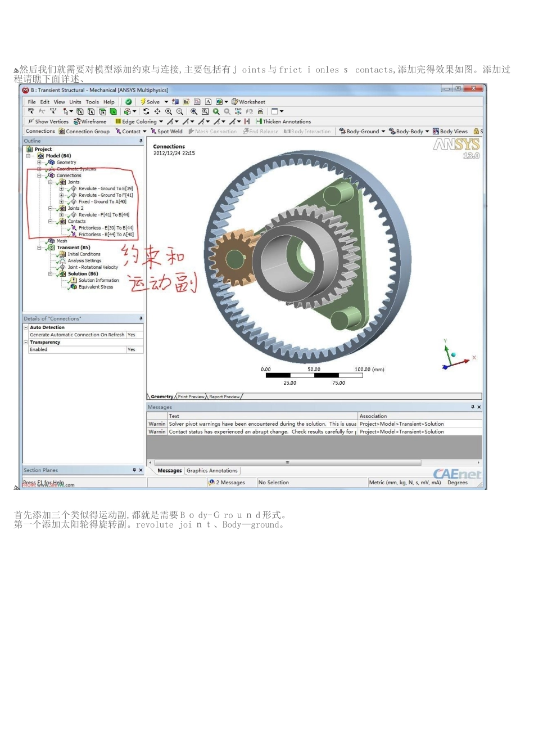Click the Solve button
The image size is (534, 756).
tap(150, 102)
